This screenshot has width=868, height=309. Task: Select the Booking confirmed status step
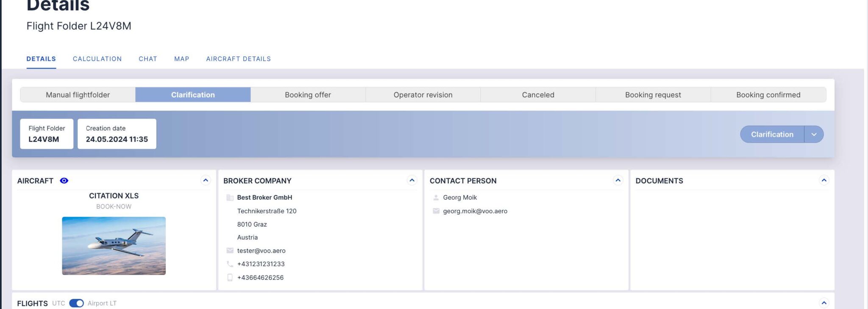click(x=768, y=95)
